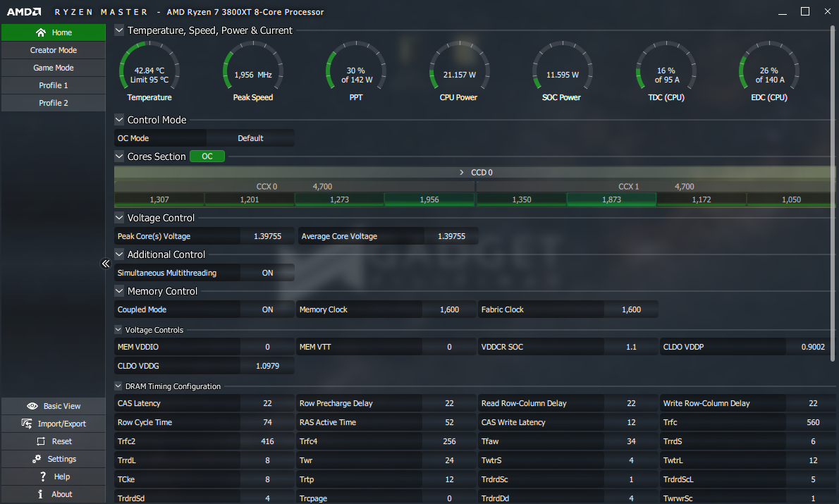Viewport: 839px width, 504px height.
Task: Click the Trfc value 560
Action: coord(813,423)
